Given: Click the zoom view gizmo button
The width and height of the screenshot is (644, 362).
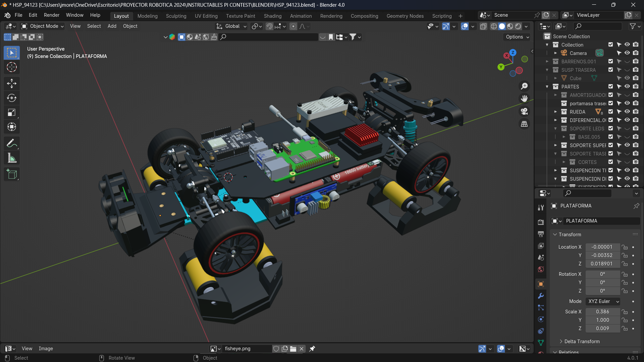Looking at the screenshot, I should 524,86.
